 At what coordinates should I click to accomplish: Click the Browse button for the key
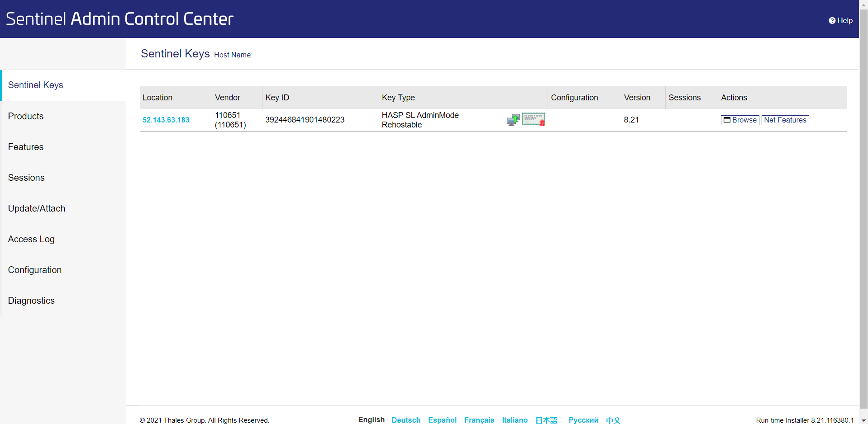click(x=739, y=120)
